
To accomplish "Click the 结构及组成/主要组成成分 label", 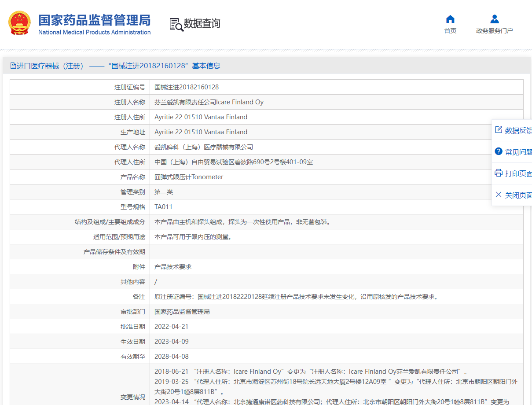I will click(x=110, y=222).
